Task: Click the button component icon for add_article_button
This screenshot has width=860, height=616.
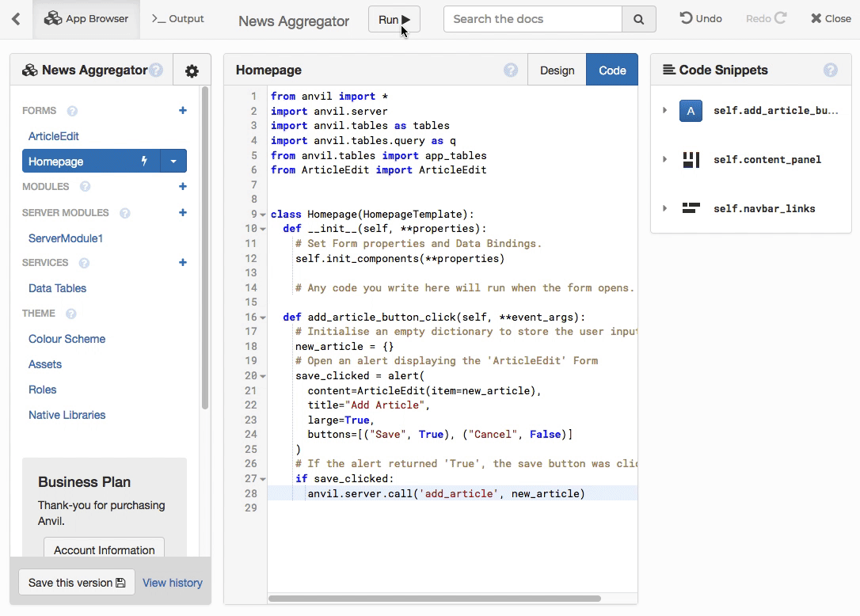Action: pos(691,111)
